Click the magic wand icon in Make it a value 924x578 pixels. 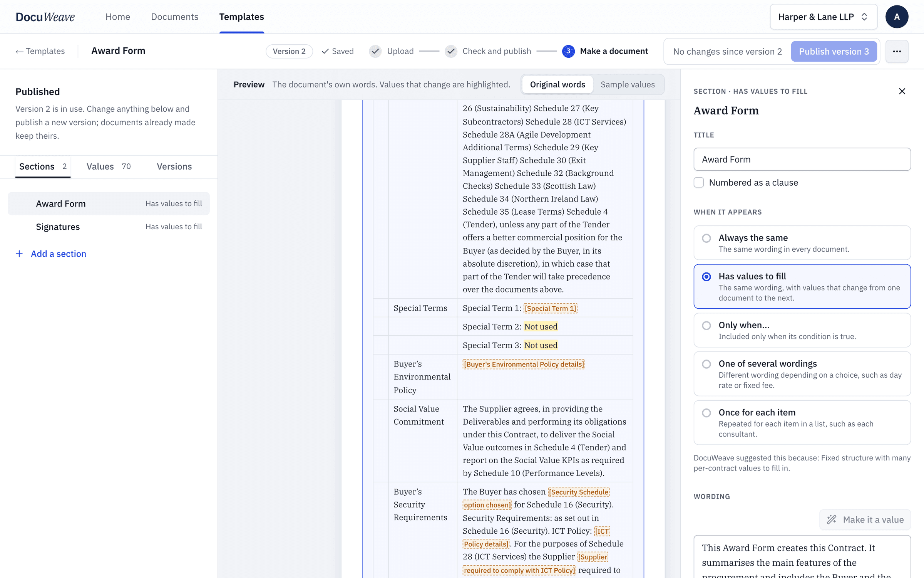pyautogui.click(x=832, y=519)
